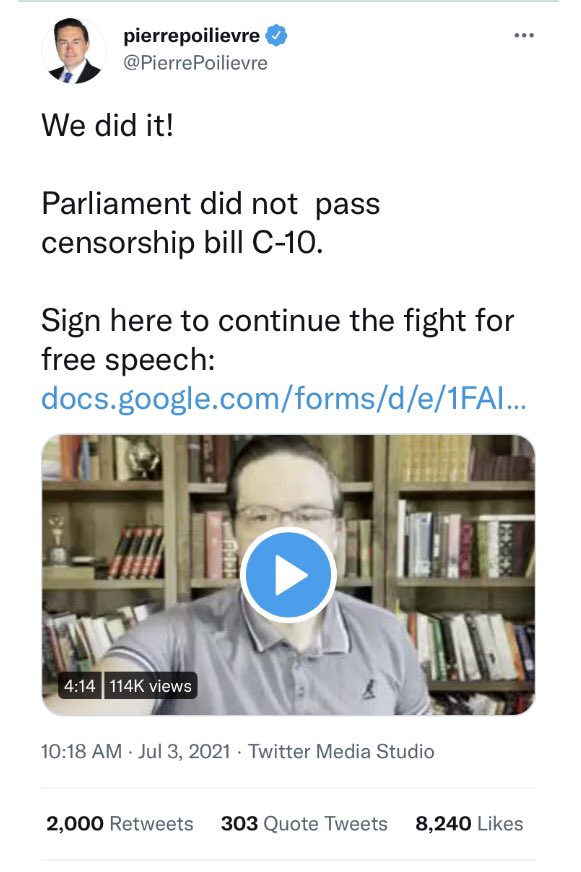Click the blue verified badge icon
581x872 pixels.
[x=276, y=36]
